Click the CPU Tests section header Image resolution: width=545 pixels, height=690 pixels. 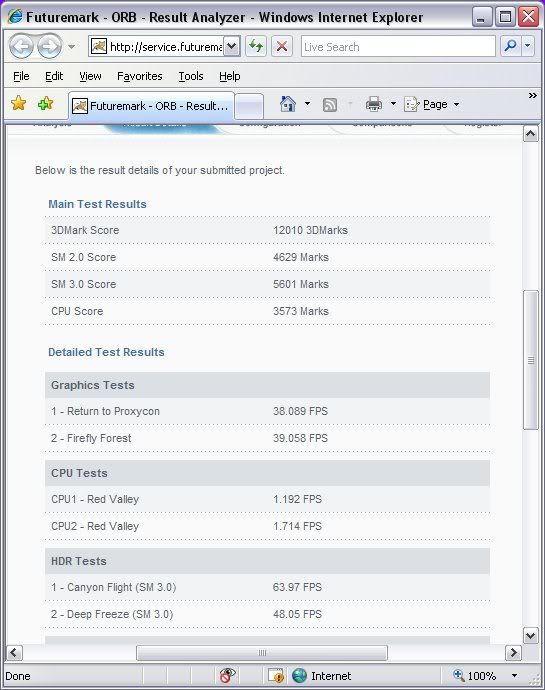(x=267, y=473)
